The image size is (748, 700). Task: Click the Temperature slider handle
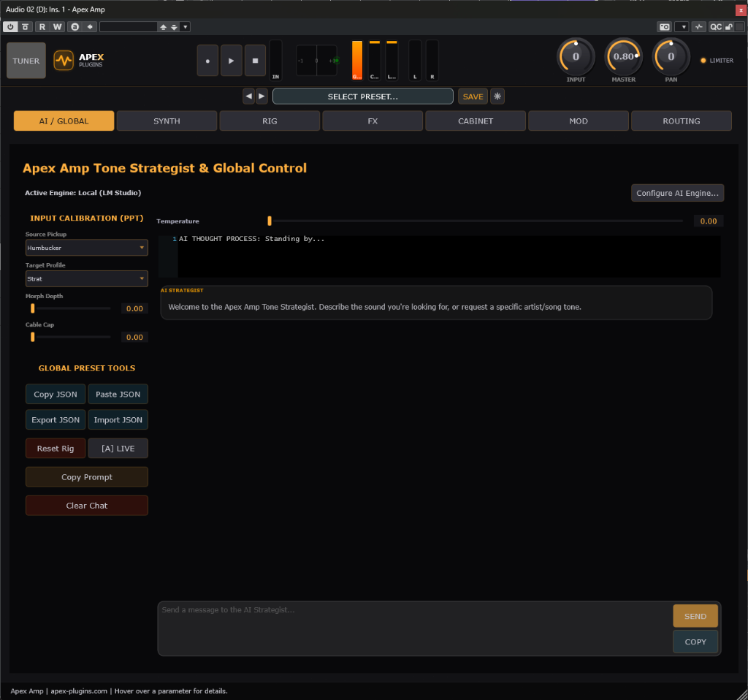click(x=270, y=221)
